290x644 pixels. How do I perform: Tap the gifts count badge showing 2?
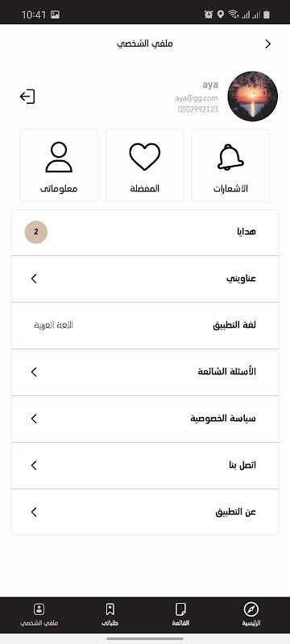pos(36,232)
